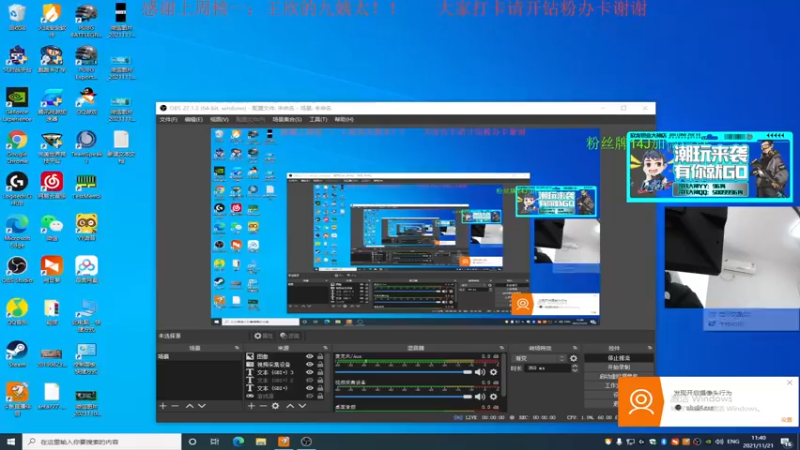The height and width of the screenshot is (450, 800).
Task: Mute 视频采集设备 audio speaker icon
Action: [480, 396]
